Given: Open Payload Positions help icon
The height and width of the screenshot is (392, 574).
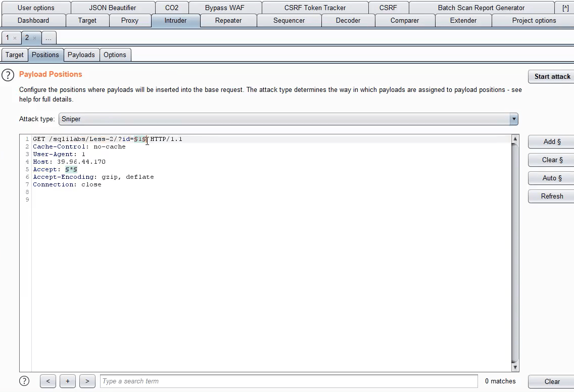Looking at the screenshot, I should pyautogui.click(x=8, y=75).
